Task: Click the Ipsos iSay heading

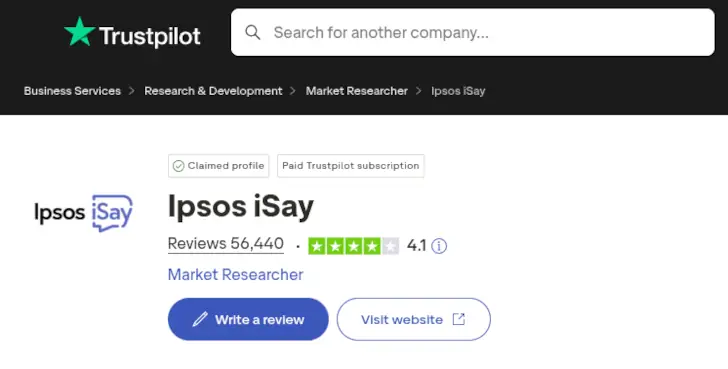Action: [x=240, y=207]
